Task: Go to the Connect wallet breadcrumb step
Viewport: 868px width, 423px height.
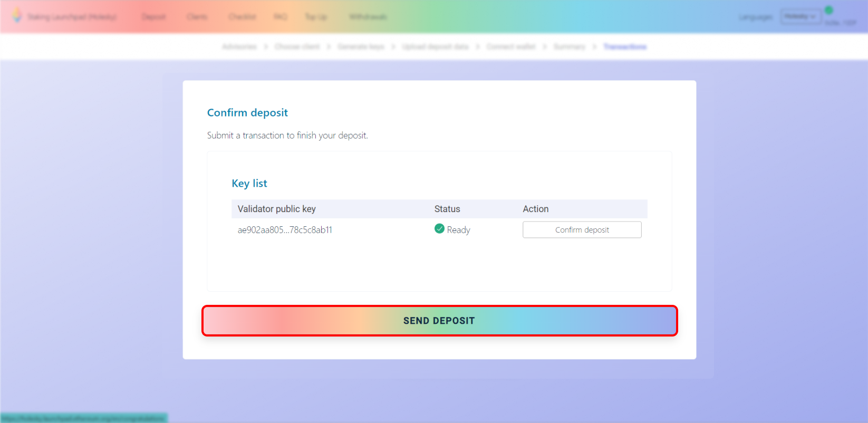Action: click(511, 46)
